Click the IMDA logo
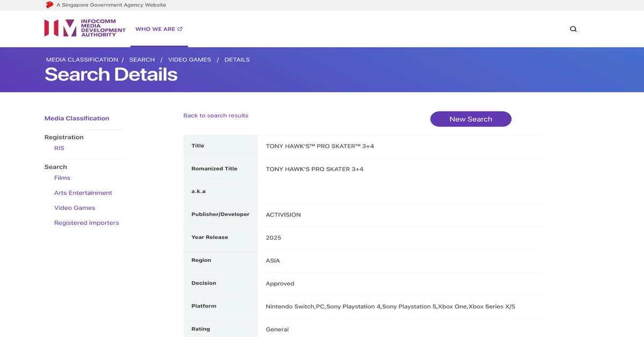The width and height of the screenshot is (644, 337). [x=85, y=28]
